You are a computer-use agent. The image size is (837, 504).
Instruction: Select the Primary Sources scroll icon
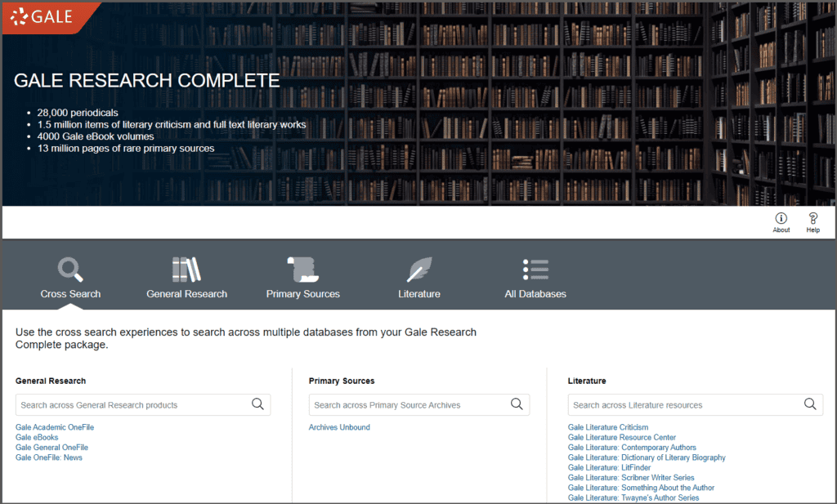(302, 270)
